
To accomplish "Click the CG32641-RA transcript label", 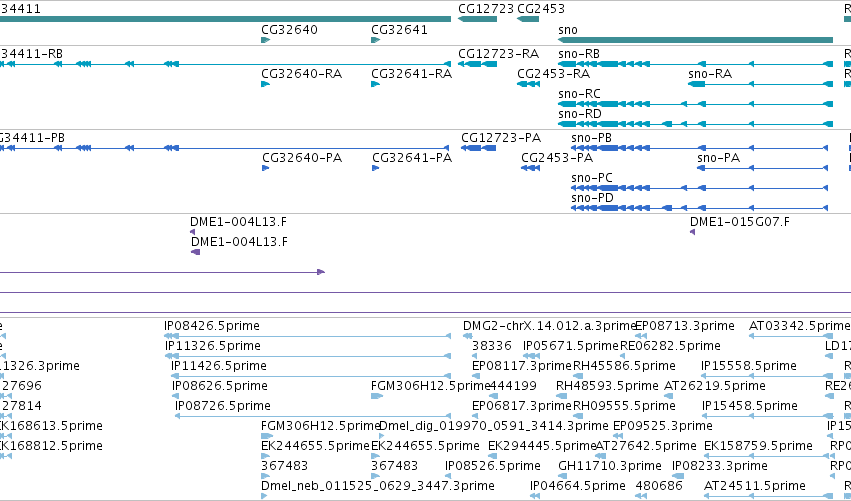I will tap(411, 74).
